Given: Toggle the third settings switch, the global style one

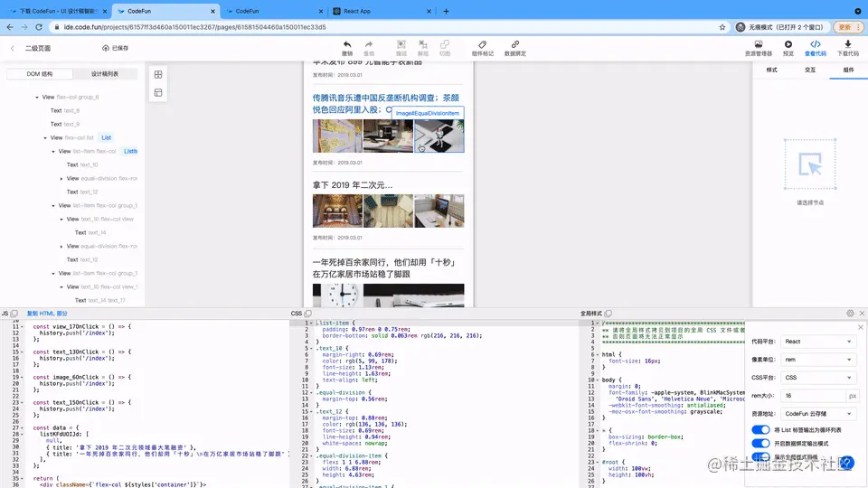Looking at the screenshot, I should (760, 456).
